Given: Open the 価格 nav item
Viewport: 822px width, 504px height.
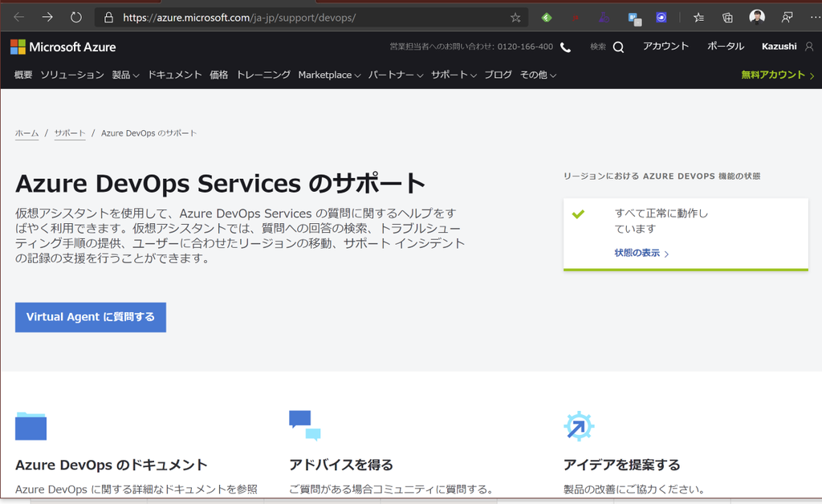Looking at the screenshot, I should pos(218,75).
